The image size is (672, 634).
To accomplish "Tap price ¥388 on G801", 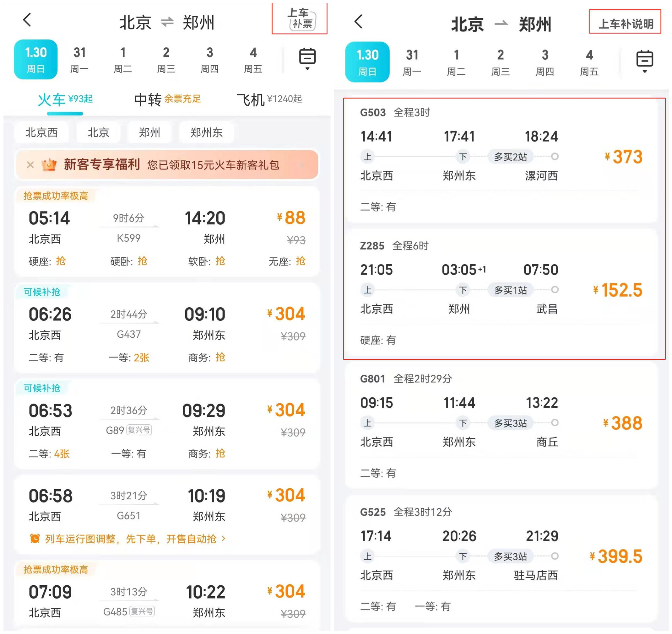I will pyautogui.click(x=622, y=423).
